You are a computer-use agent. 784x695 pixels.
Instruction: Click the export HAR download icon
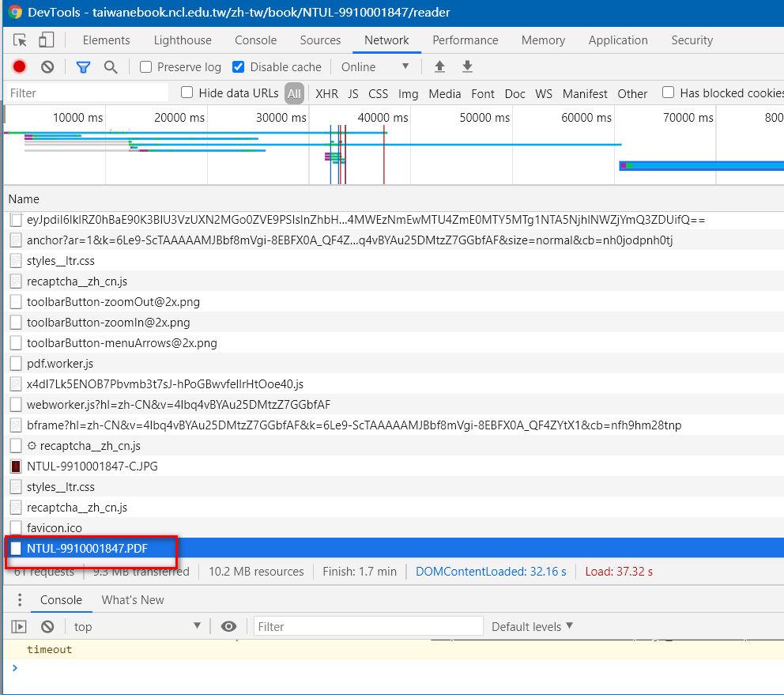467,67
